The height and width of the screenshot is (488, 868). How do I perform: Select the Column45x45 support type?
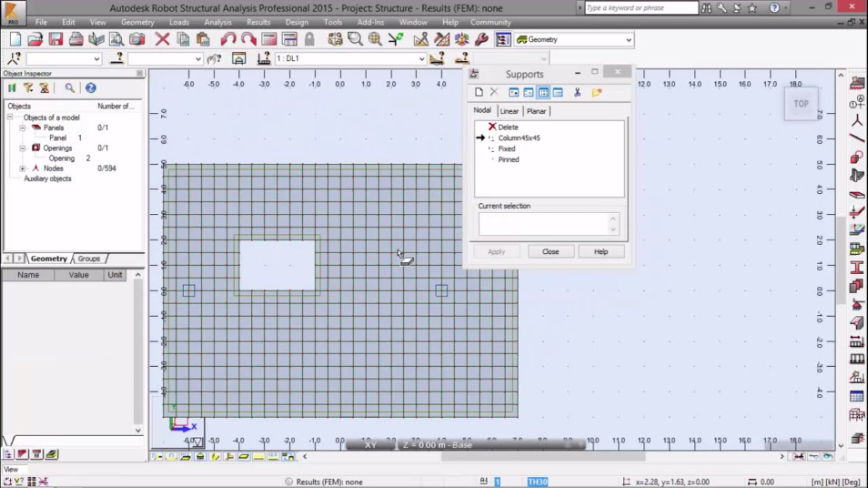[x=519, y=138]
